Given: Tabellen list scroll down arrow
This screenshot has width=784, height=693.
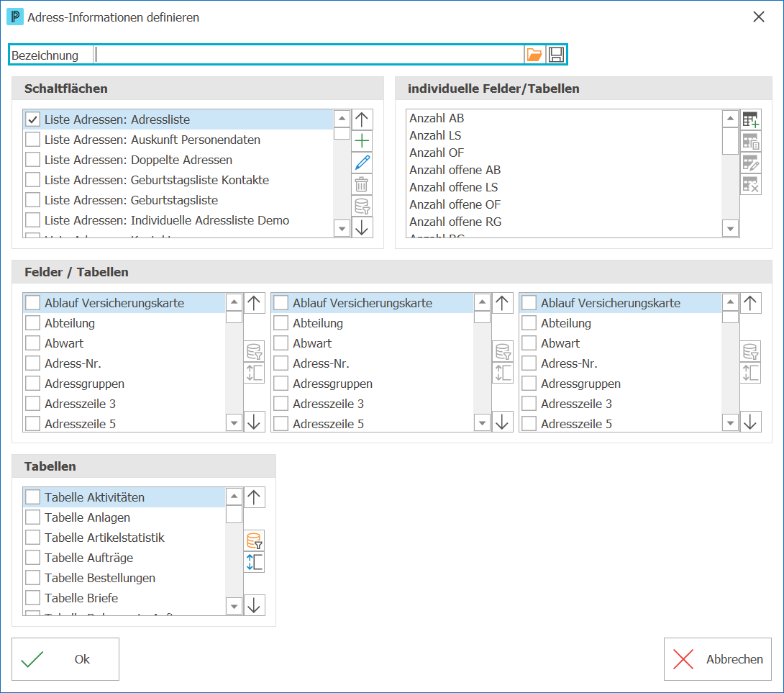Looking at the screenshot, I should coord(234,607).
